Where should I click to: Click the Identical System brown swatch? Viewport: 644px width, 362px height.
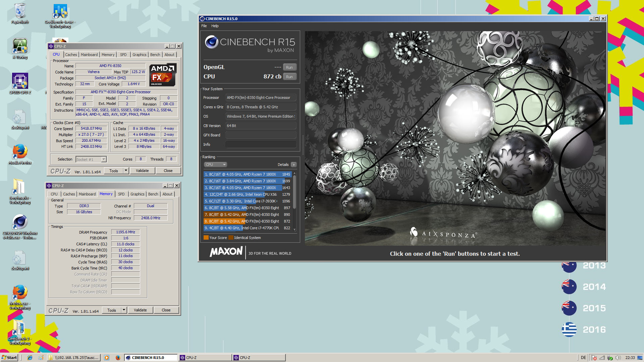pos(231,238)
